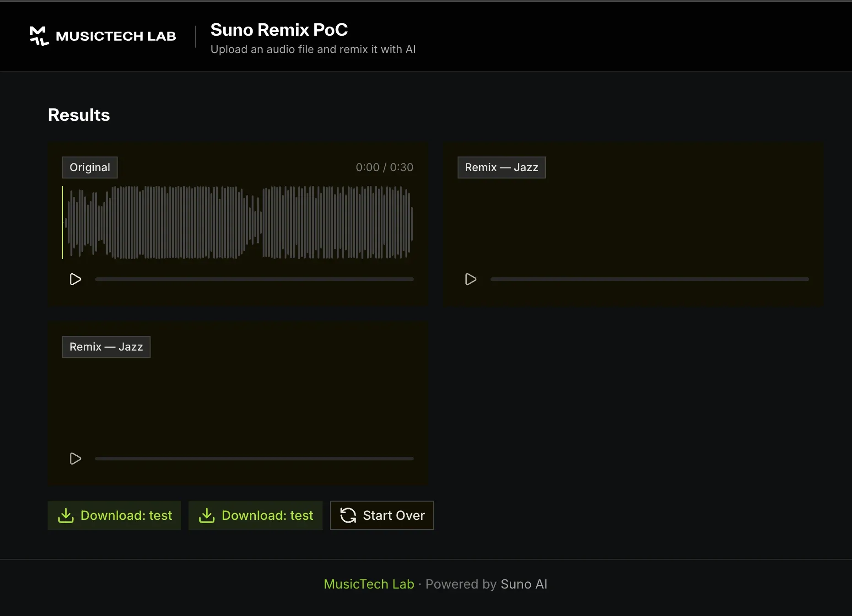Click the Original track waveform
852x616 pixels.
click(x=238, y=222)
